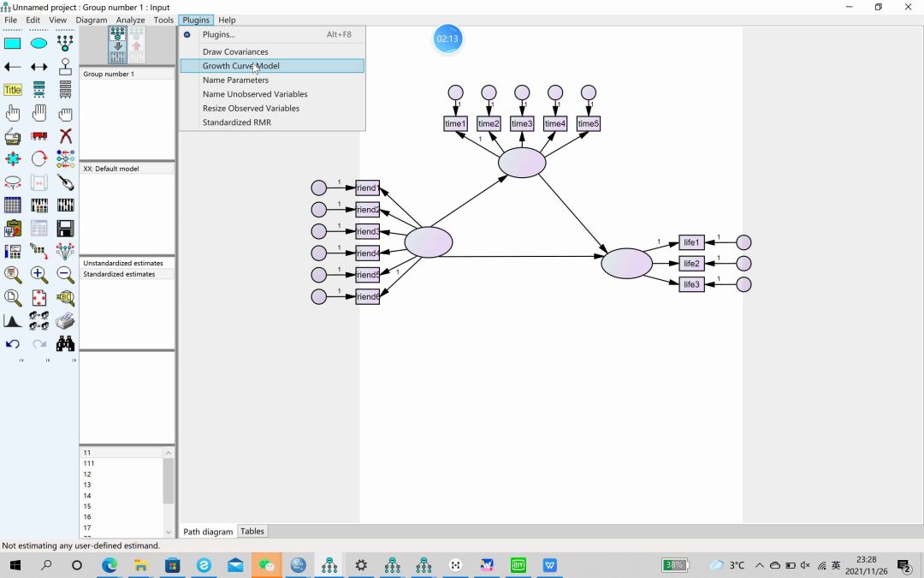Viewport: 924px width, 578px height.
Task: Choose the double-headed covariance arrow tool
Action: 38,67
